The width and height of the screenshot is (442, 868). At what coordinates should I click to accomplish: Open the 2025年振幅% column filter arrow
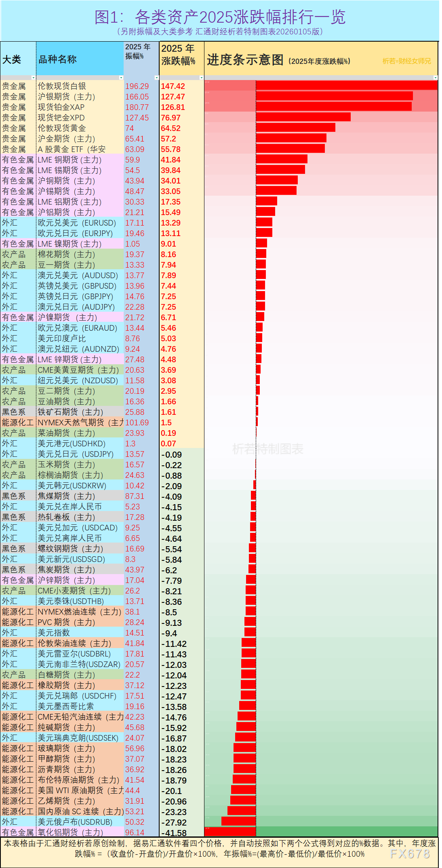coord(157,78)
